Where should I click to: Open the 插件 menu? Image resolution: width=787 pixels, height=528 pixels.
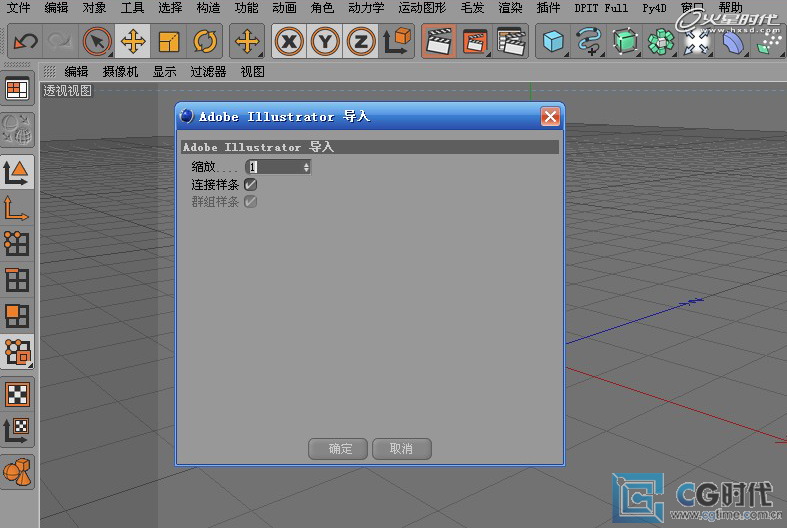click(548, 8)
